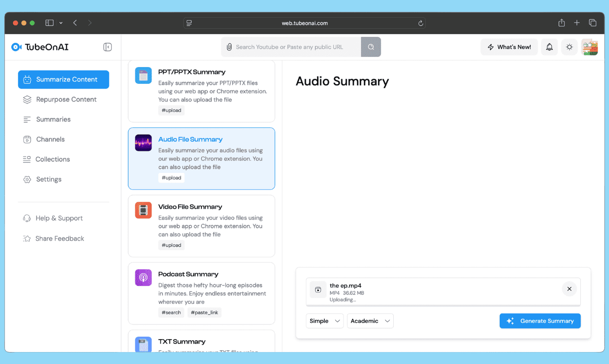
Task: Go to Collections in sidebar
Action: [53, 159]
